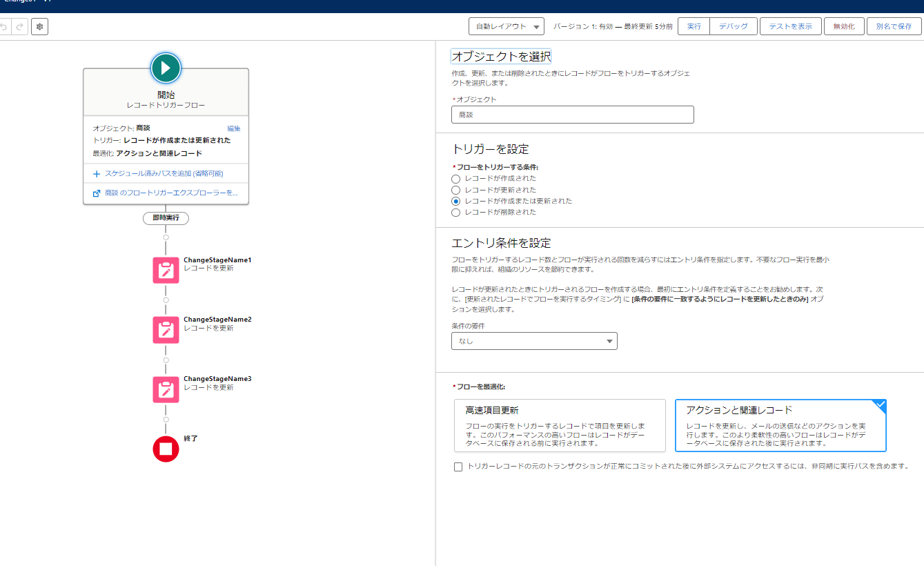
Task: Select レコードが削除された radio button
Action: pyautogui.click(x=455, y=213)
